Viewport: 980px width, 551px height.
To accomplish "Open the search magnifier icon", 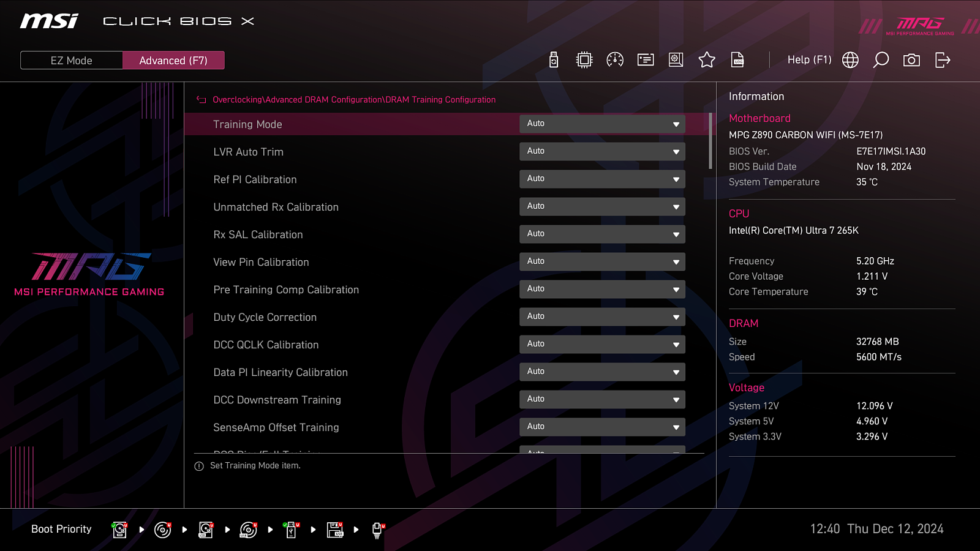I will coord(881,60).
